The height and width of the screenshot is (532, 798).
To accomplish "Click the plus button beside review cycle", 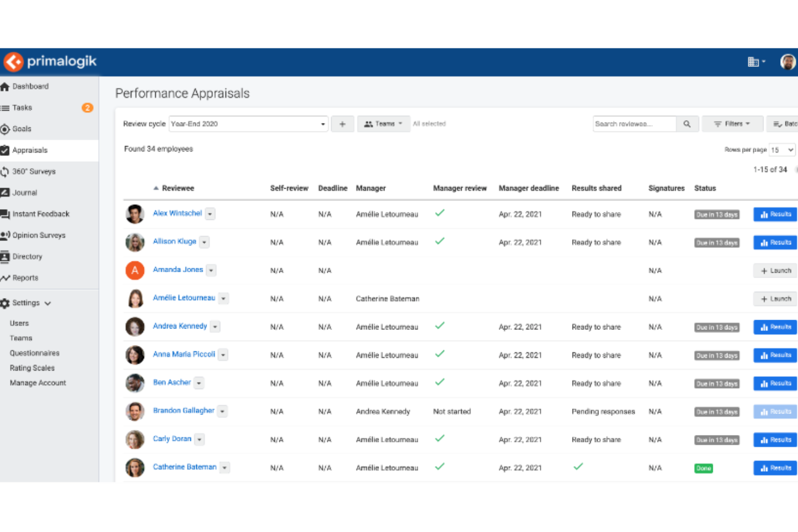I will pos(342,124).
